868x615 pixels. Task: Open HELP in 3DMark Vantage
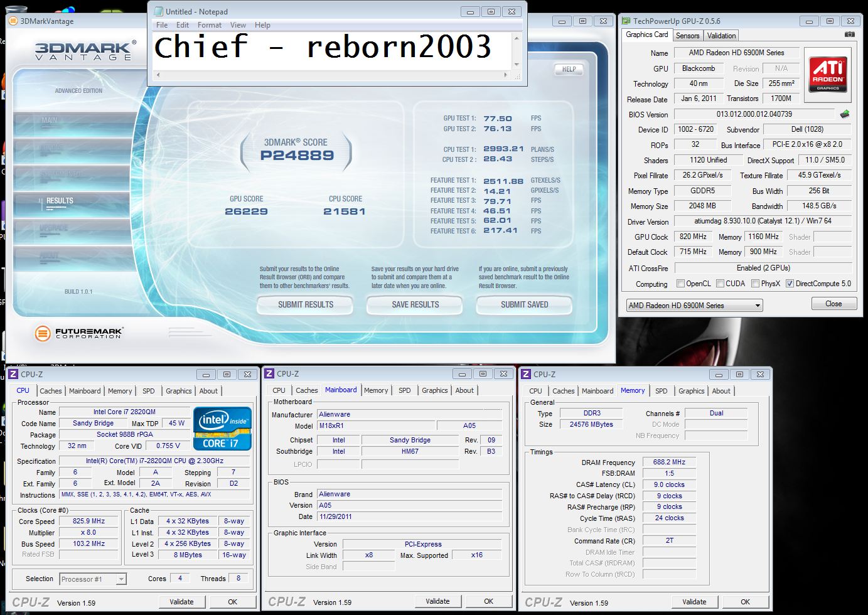click(x=569, y=70)
